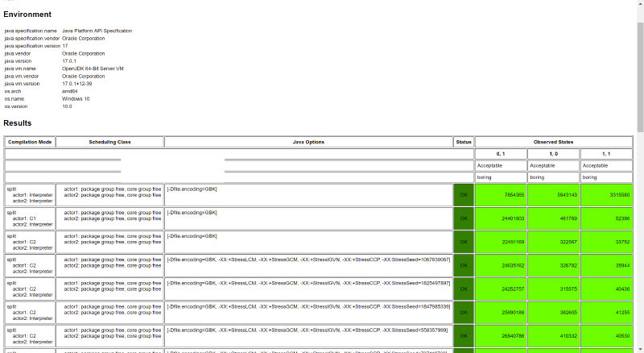This screenshot has height=353, width=644.
Task: Click the green cell showing 3315580
Action: pos(606,194)
